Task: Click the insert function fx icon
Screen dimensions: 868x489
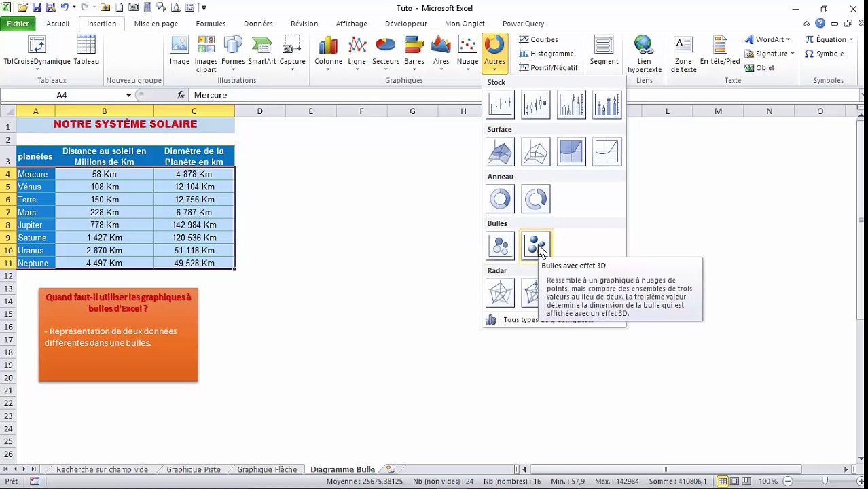Action: (x=181, y=95)
